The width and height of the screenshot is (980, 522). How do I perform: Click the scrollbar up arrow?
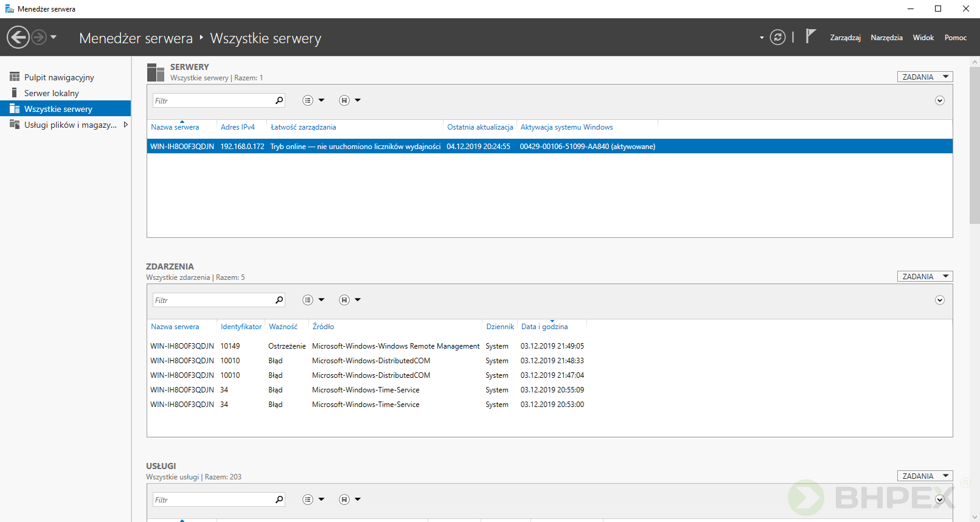click(x=975, y=61)
